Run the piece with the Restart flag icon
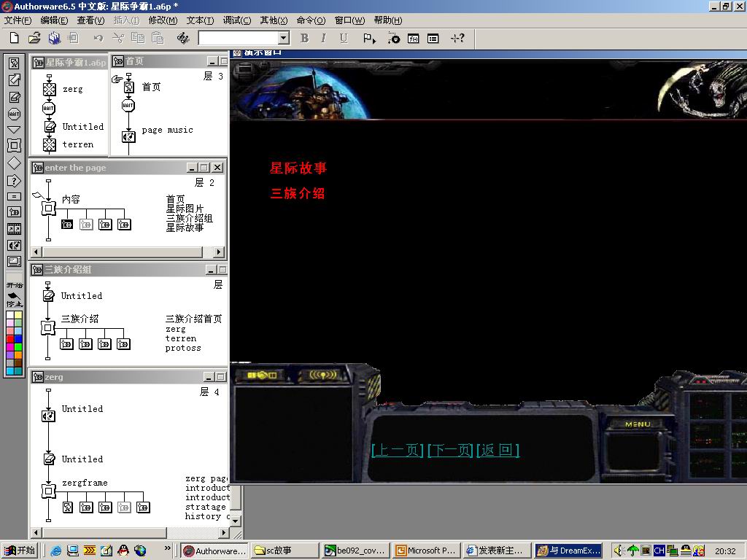This screenshot has height=560, width=747. click(369, 38)
